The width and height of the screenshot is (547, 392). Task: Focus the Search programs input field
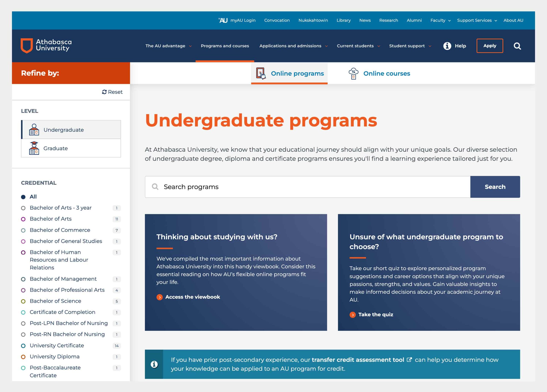(307, 187)
